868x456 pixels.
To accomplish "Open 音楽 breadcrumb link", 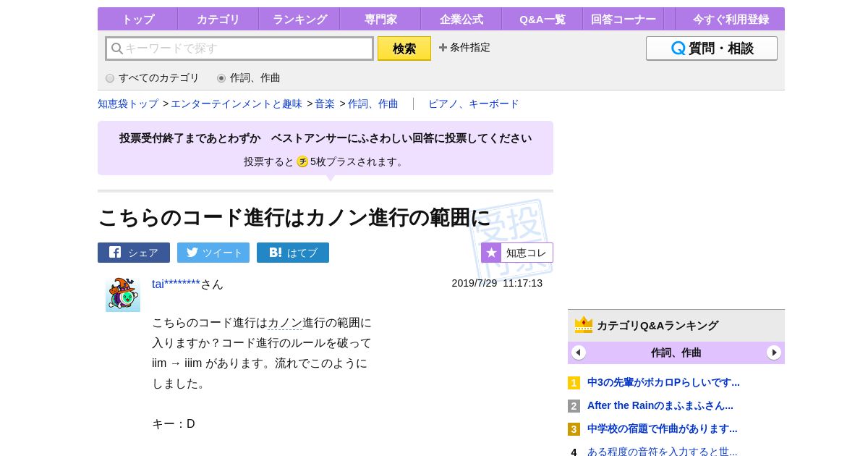I will pyautogui.click(x=325, y=104).
